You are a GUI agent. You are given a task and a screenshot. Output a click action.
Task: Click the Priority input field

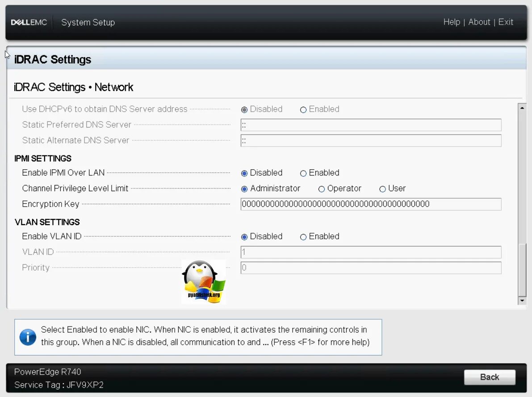point(371,267)
